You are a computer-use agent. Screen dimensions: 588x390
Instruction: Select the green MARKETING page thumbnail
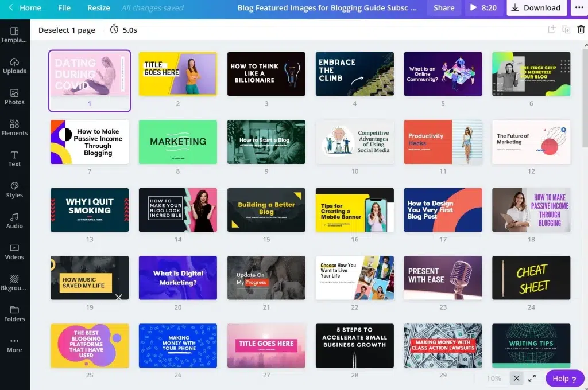[x=177, y=142]
